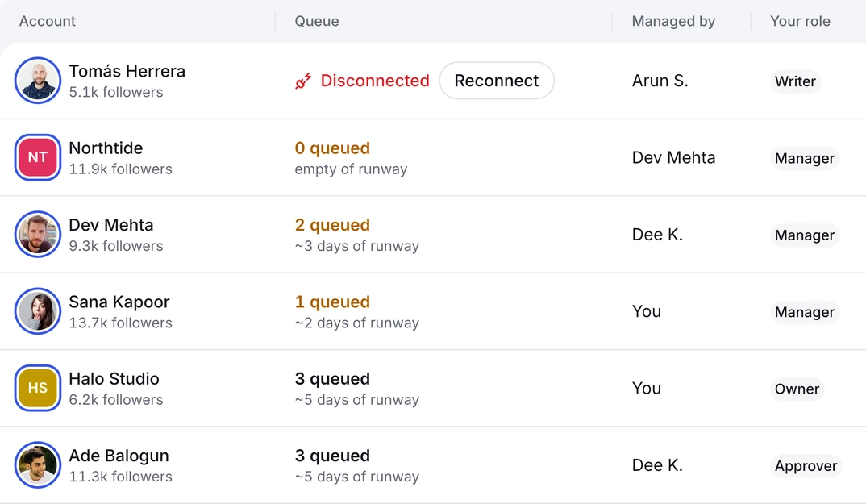Select the Queue column header
Screen dimensions: 866x504
pos(316,21)
